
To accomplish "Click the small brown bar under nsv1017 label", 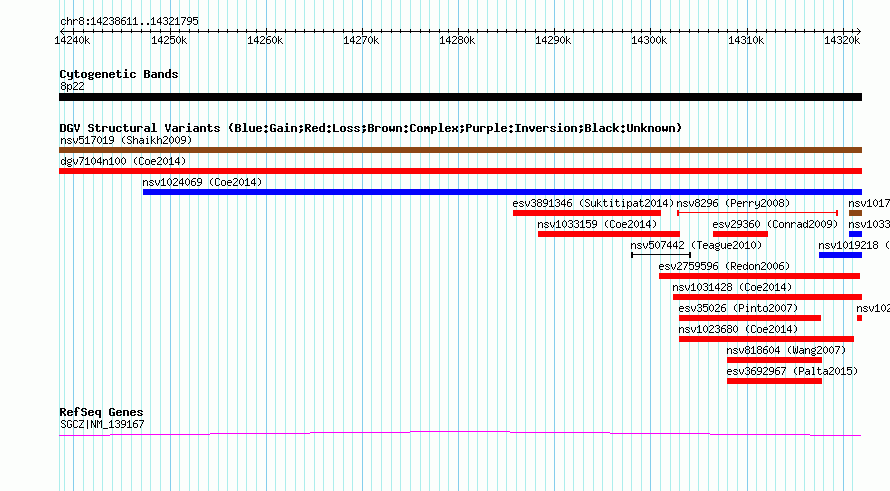I will point(855,213).
